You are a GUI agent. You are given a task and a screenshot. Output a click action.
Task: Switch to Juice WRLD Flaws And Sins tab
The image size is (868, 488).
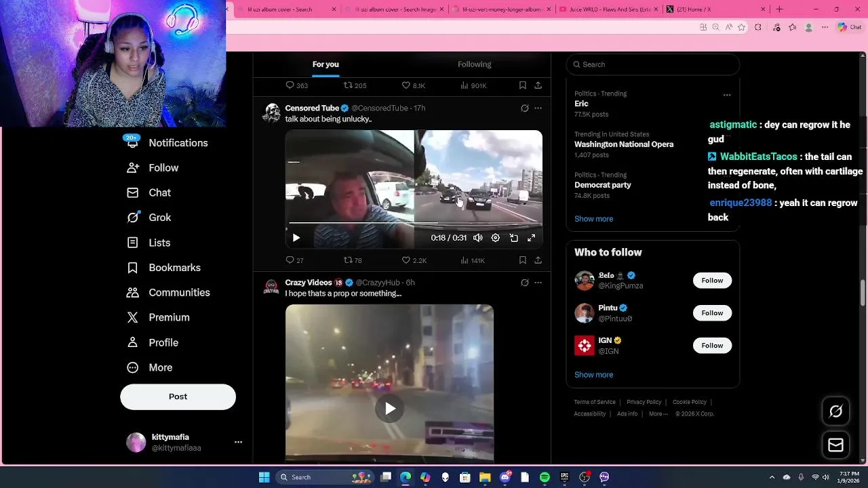608,9
